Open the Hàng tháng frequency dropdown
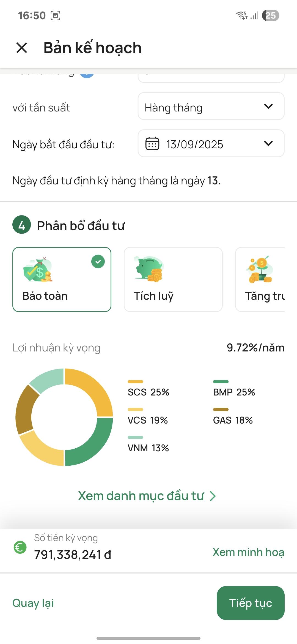 (211, 107)
